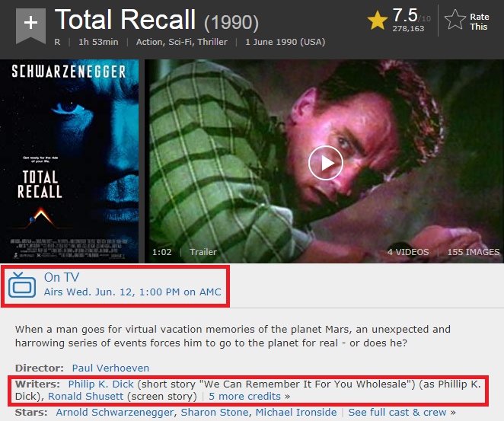The width and height of the screenshot is (504, 421).
Task: Click the empty Rate This star
Action: click(455, 20)
